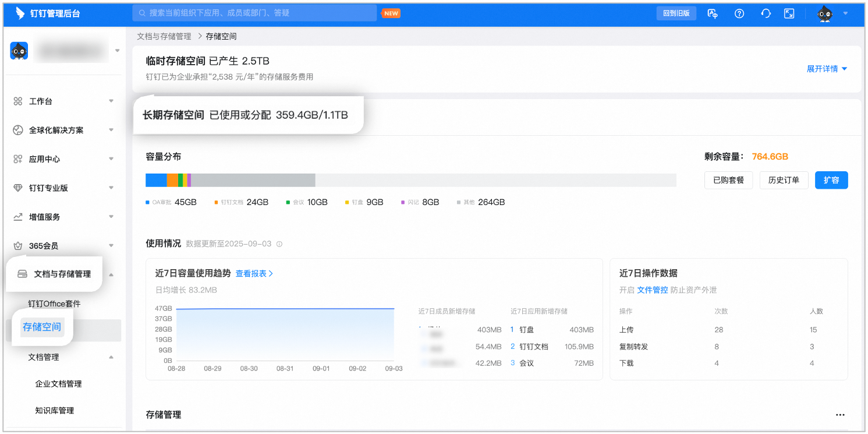The width and height of the screenshot is (868, 434).
Task: Click the 全球化解决方案 globe icon
Action: click(18, 130)
